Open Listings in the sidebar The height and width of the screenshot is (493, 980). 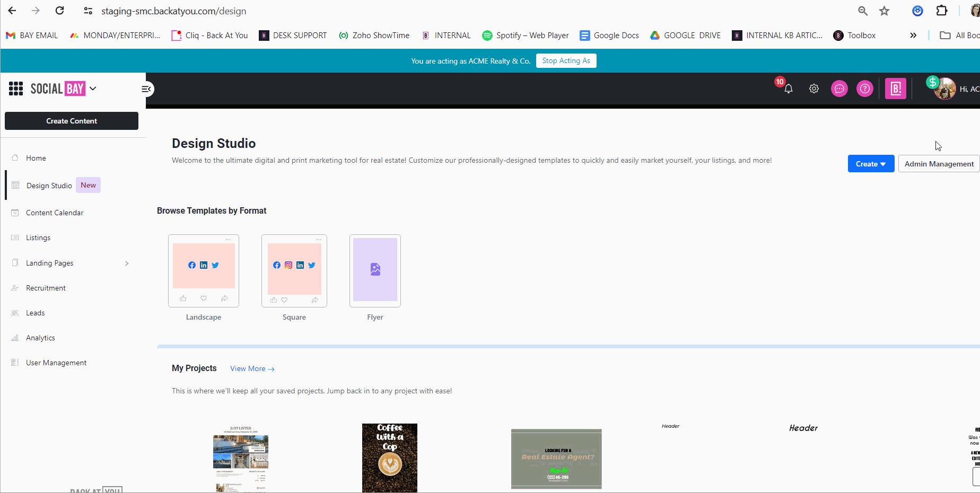click(x=38, y=237)
